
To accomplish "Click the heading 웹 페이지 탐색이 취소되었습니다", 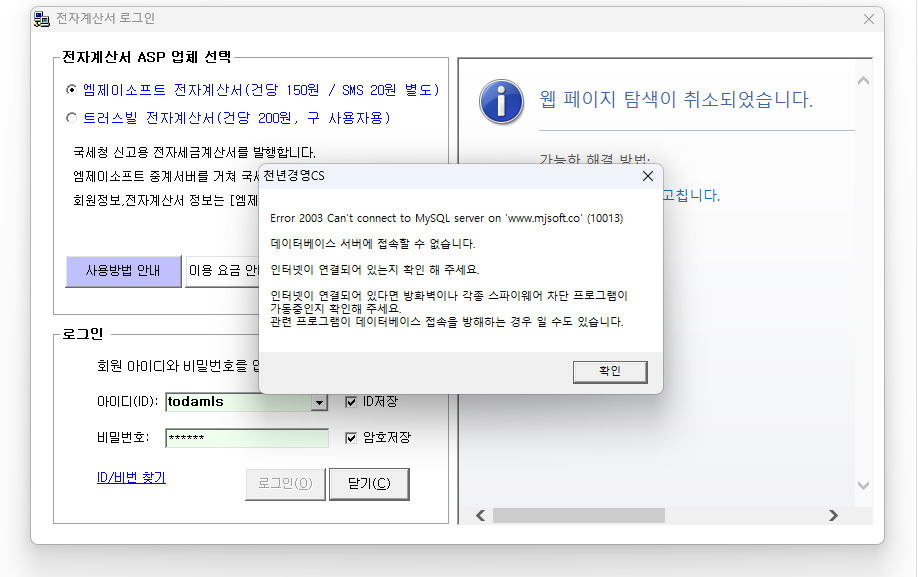I will click(x=676, y=99).
